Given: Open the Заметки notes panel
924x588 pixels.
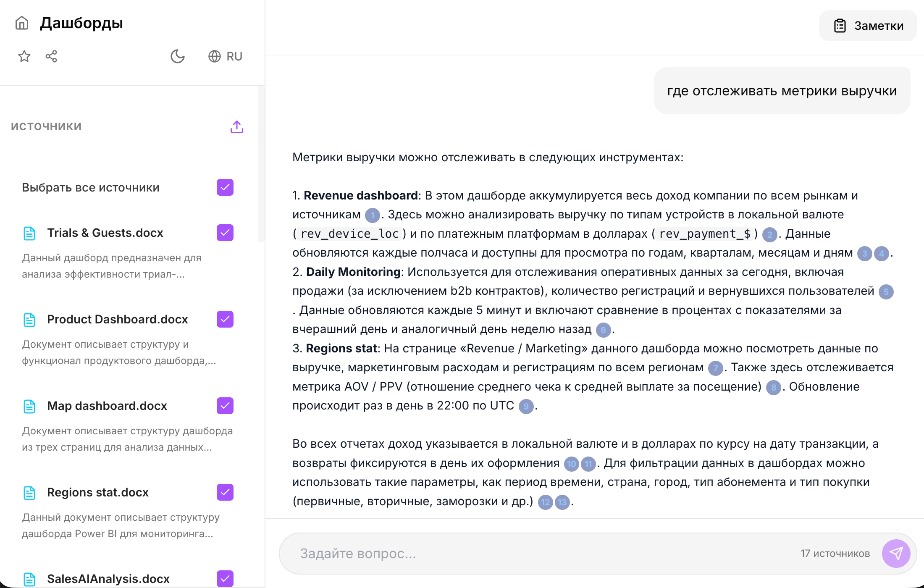Looking at the screenshot, I should [x=868, y=26].
